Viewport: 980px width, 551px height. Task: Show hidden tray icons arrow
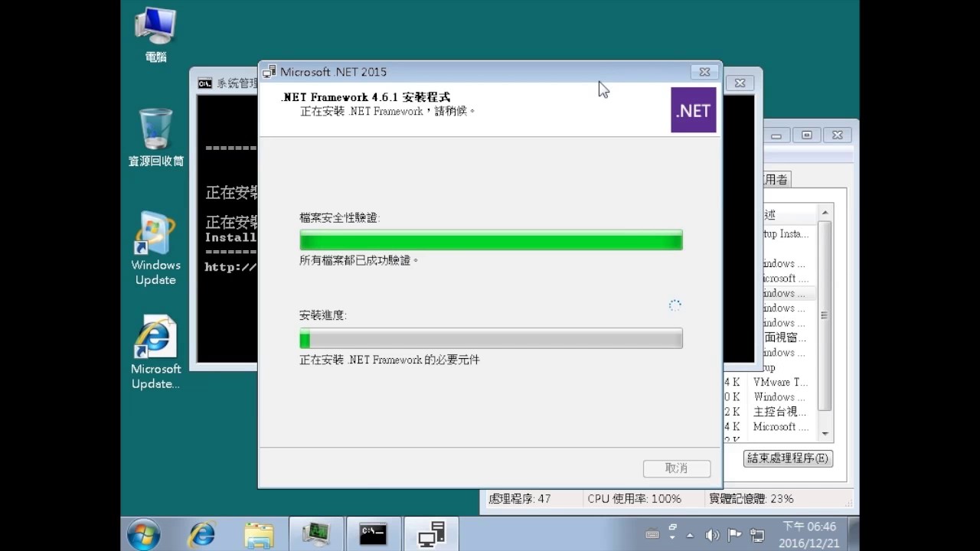[x=690, y=535]
